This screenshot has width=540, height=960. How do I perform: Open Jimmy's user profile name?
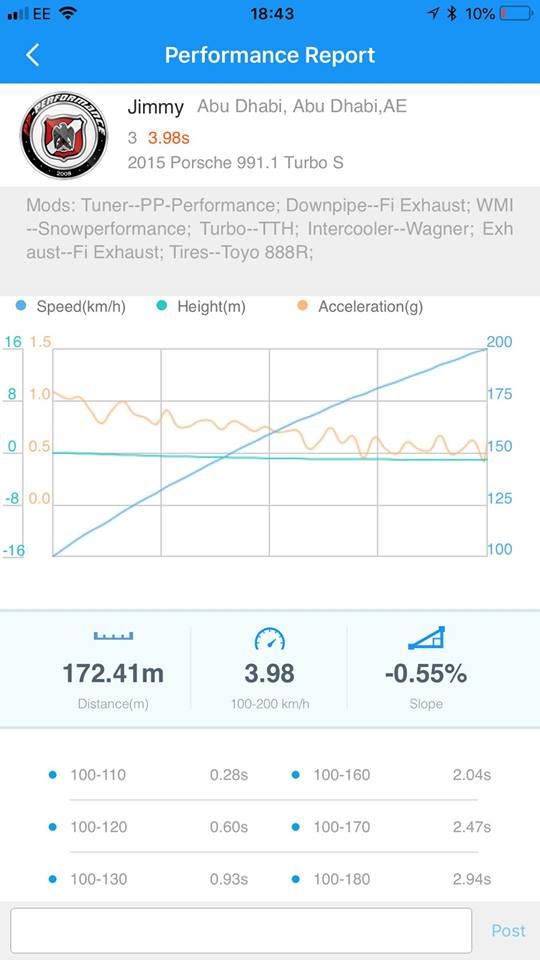[x=156, y=108]
